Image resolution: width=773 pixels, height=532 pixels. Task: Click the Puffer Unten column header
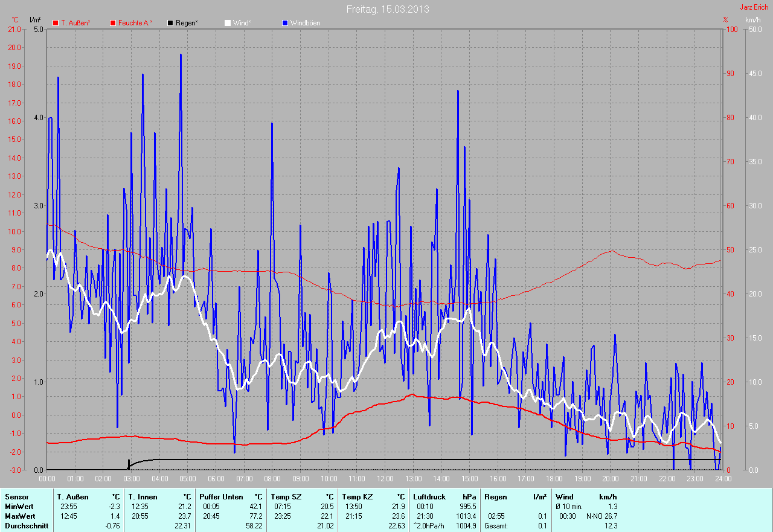[x=221, y=497]
